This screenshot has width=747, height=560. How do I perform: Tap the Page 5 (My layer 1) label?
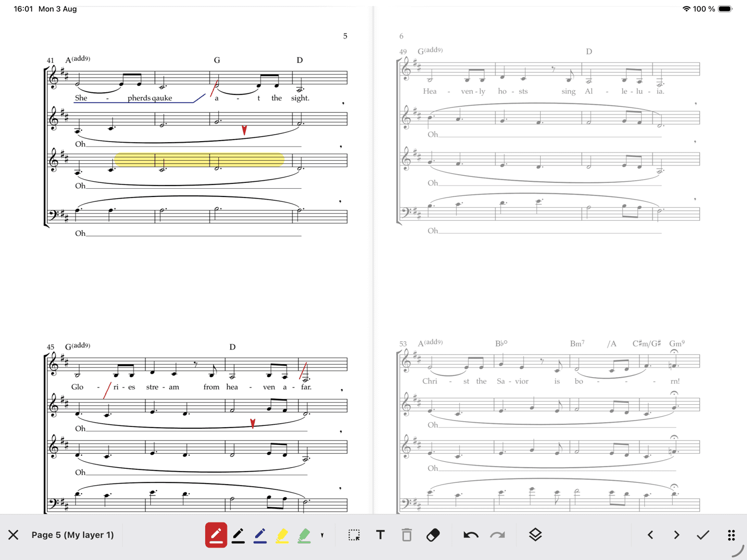(73, 535)
